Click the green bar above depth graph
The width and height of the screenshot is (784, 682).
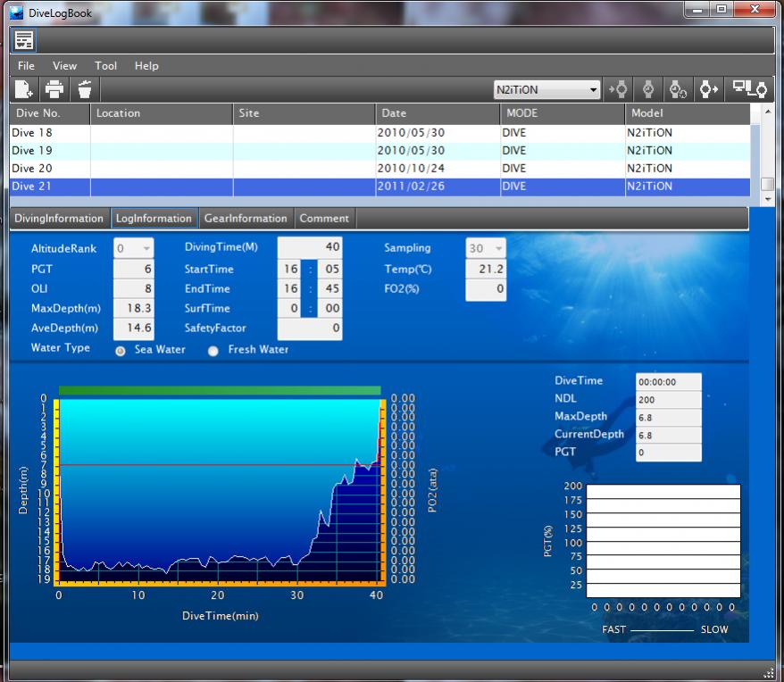220,390
